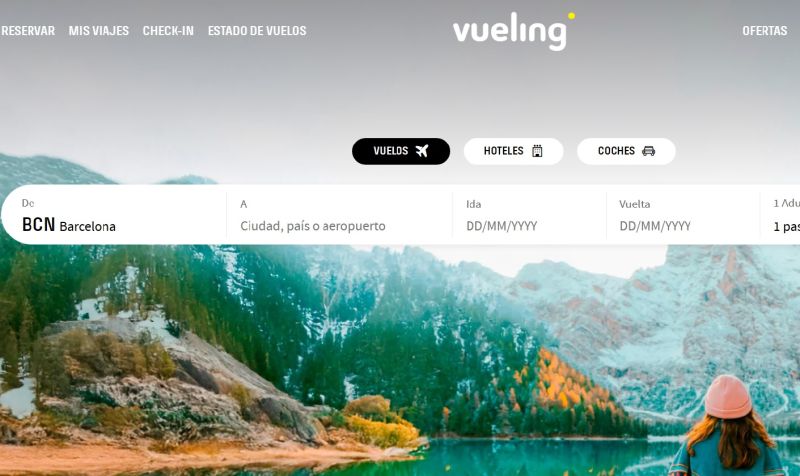The height and width of the screenshot is (476, 800).
Task: Open the Vuelta return date picker
Action: click(683, 215)
